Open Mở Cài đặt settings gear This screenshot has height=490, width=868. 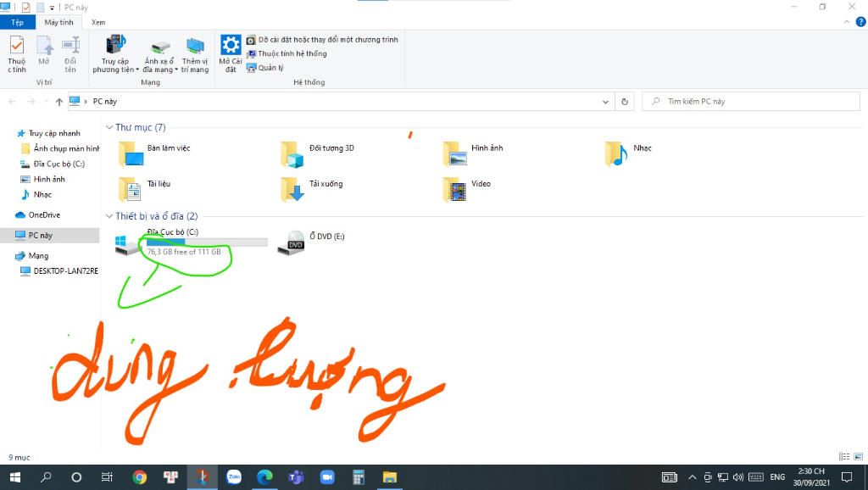click(231, 53)
